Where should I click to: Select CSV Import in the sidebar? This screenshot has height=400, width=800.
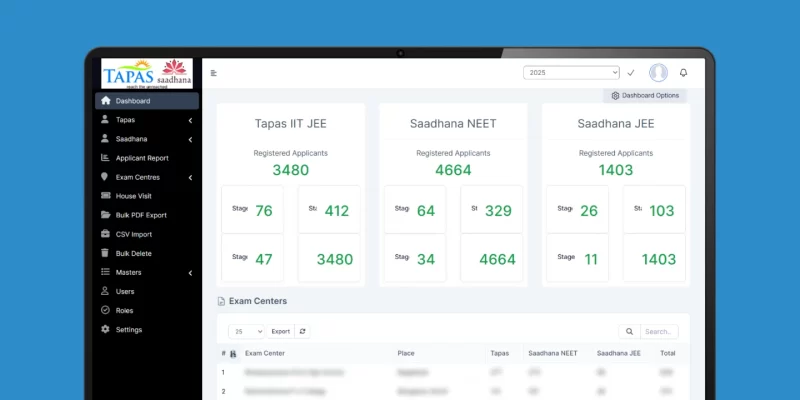(x=133, y=234)
